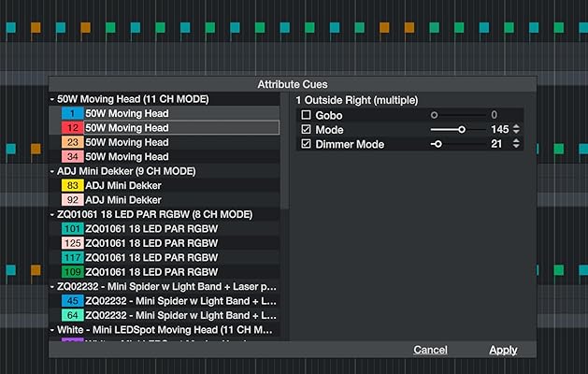Image resolution: width=588 pixels, height=374 pixels.
Task: Select the blue 45 Mini Spider chip
Action: point(72,300)
